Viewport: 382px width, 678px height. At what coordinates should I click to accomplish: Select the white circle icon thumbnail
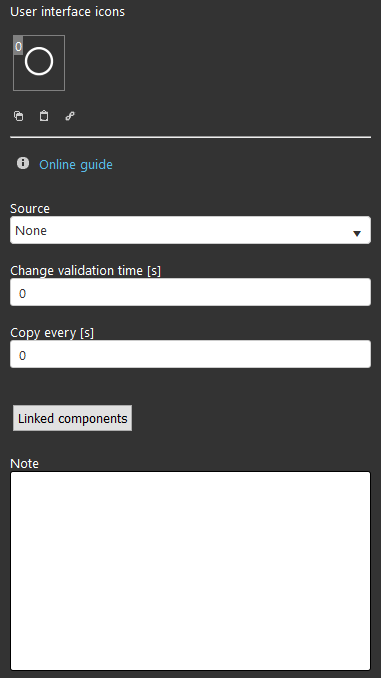pyautogui.click(x=39, y=63)
